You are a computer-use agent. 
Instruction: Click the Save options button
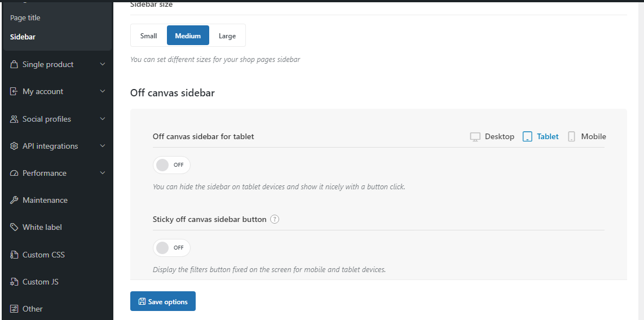click(163, 301)
